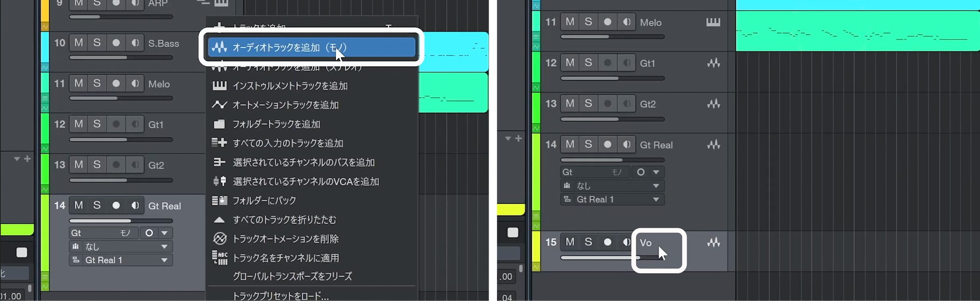Select オーディオトラックを追加（モノ）

[311, 47]
